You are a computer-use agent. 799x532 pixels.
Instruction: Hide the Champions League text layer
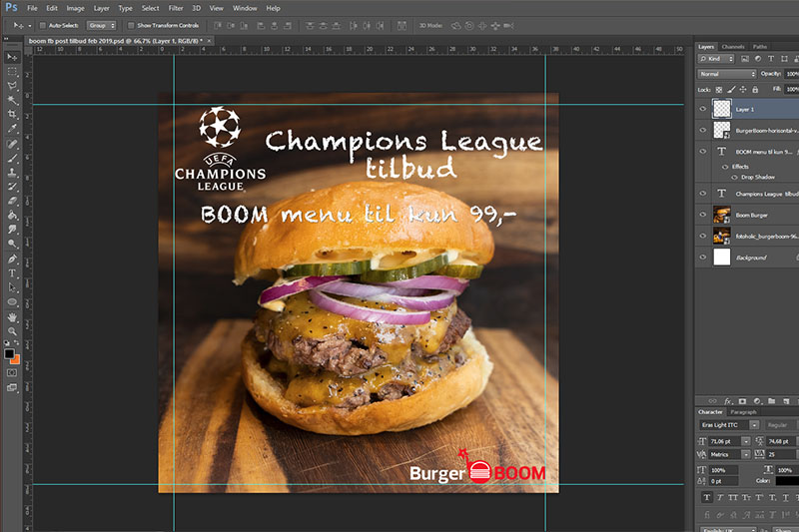pos(703,194)
